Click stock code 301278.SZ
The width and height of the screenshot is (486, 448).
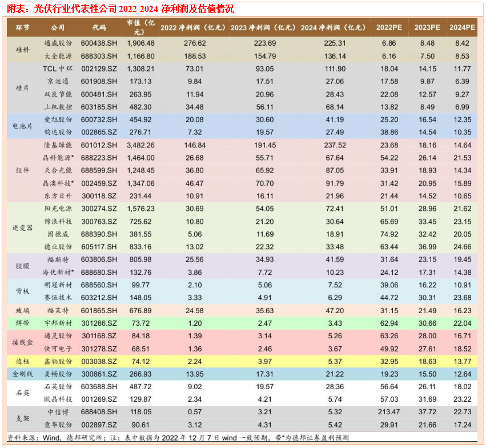point(99,349)
